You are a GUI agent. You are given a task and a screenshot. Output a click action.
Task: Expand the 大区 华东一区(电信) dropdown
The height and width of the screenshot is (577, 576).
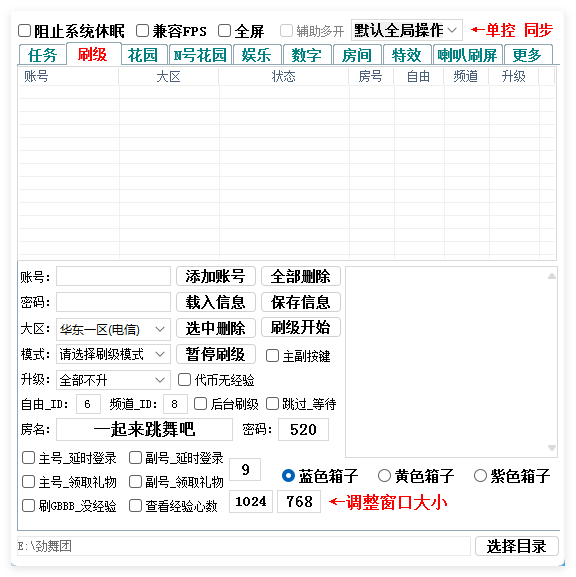pos(113,329)
